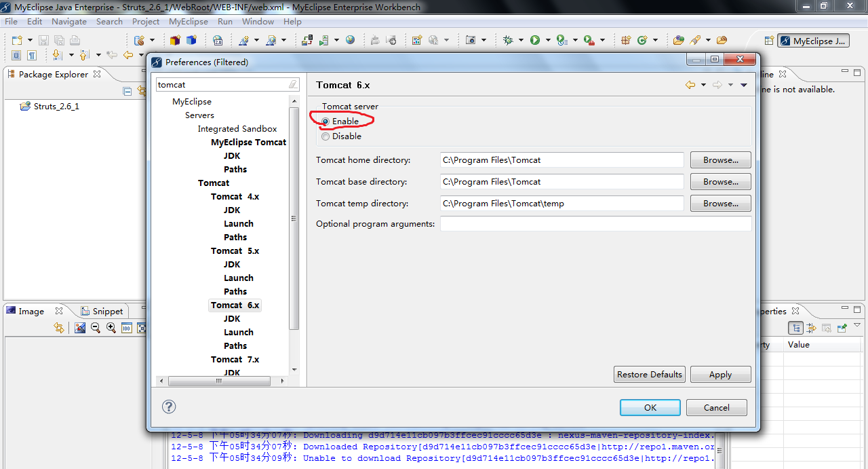
Task: Open the Search flashlight dropdown arrow
Action: click(x=708, y=40)
